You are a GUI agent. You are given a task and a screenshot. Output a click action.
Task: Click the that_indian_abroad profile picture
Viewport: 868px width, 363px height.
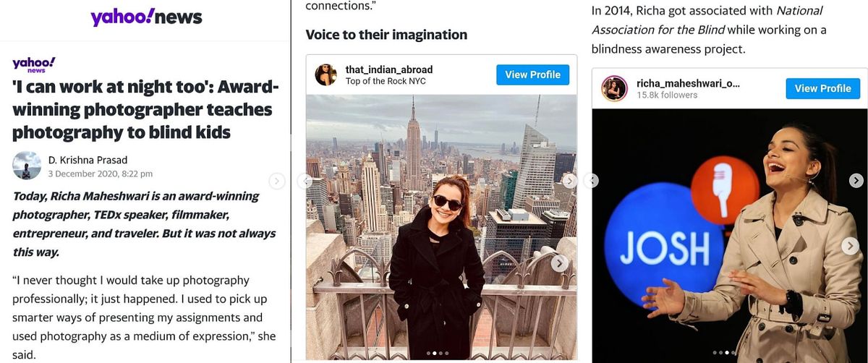click(x=325, y=74)
